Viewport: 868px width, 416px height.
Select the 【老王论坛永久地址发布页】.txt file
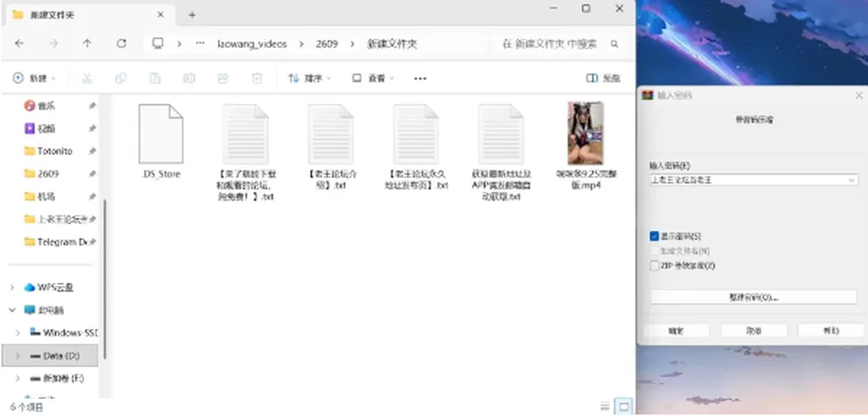coord(416,147)
